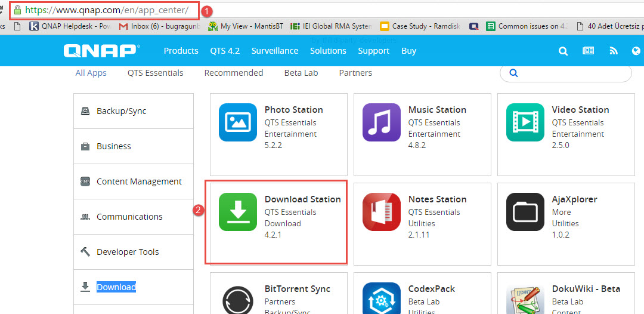Screen dimensions: 644x314
Task: Click the Content Management category icon
Action: click(x=85, y=181)
